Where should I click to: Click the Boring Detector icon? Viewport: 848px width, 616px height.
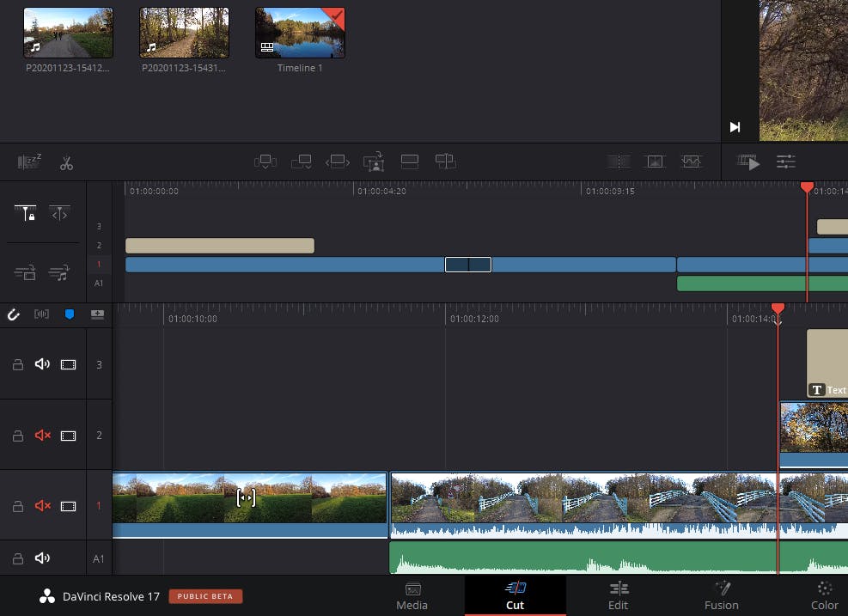tap(27, 162)
